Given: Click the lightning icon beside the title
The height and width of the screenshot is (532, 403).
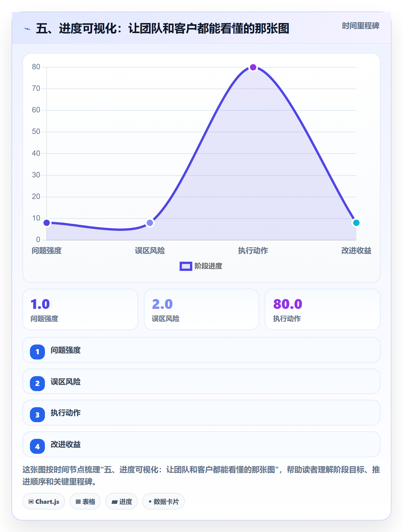Looking at the screenshot, I should point(27,29).
